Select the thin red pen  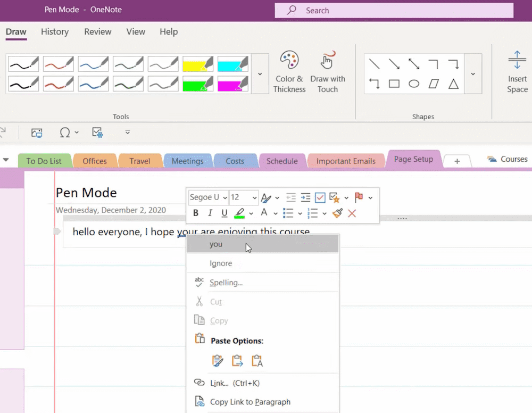point(59,64)
